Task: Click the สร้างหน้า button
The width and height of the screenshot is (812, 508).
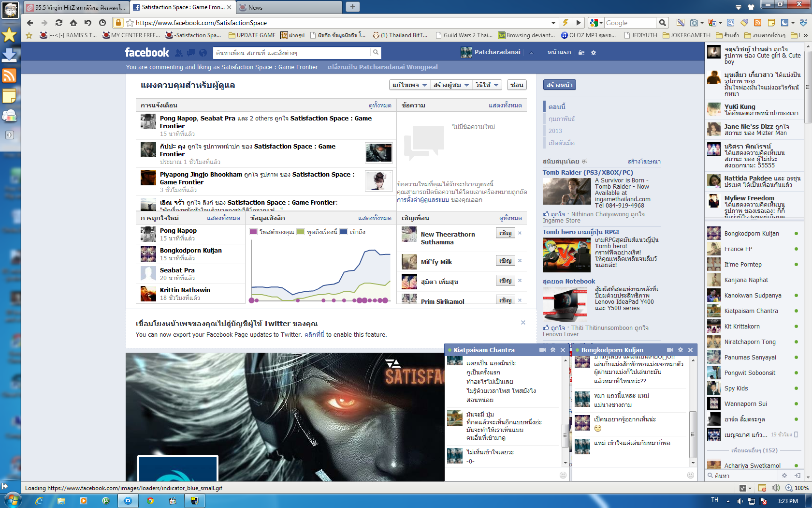Action: [x=560, y=85]
